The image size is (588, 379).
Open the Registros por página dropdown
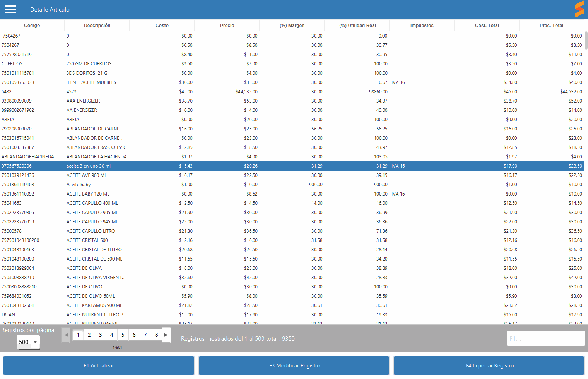tap(28, 342)
